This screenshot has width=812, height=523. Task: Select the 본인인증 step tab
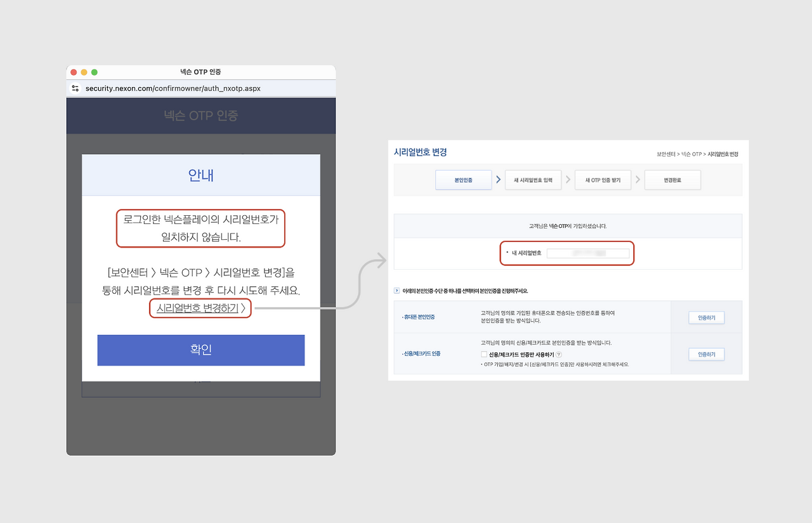pyautogui.click(x=464, y=180)
